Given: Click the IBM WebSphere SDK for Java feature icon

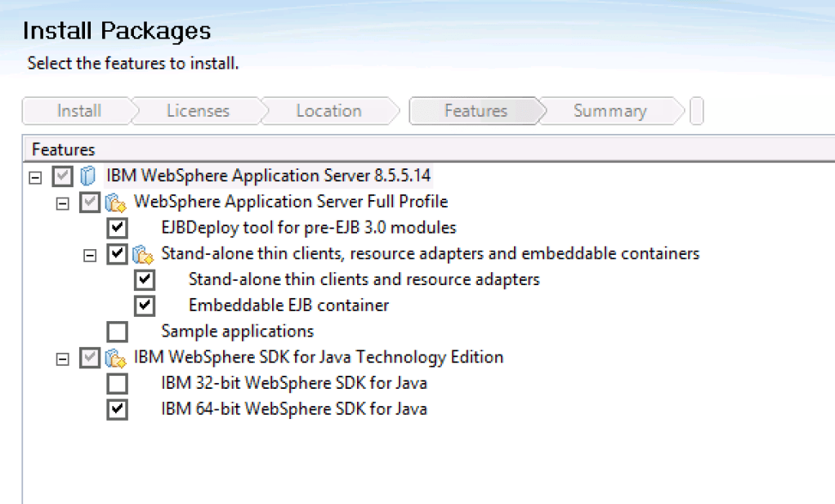Looking at the screenshot, I should [x=116, y=358].
